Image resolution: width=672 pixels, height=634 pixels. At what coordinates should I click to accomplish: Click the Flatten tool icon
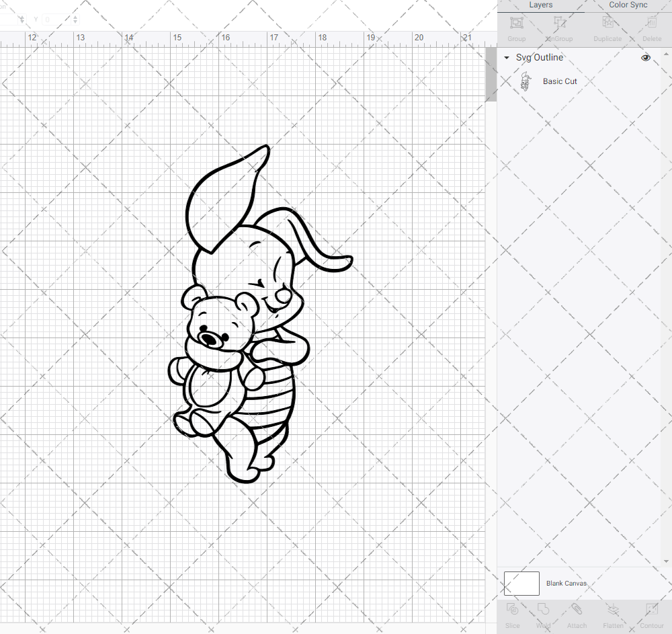click(x=613, y=609)
